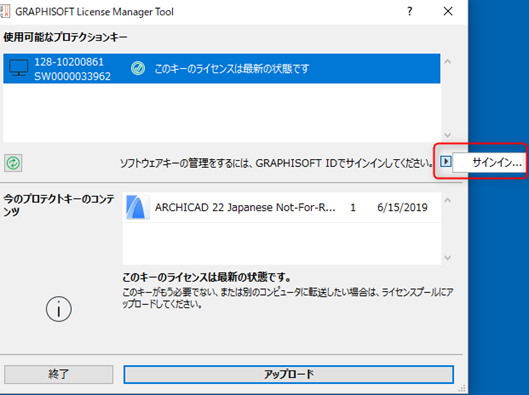
Task: Click the ARCHICAD product icon
Action: click(137, 207)
